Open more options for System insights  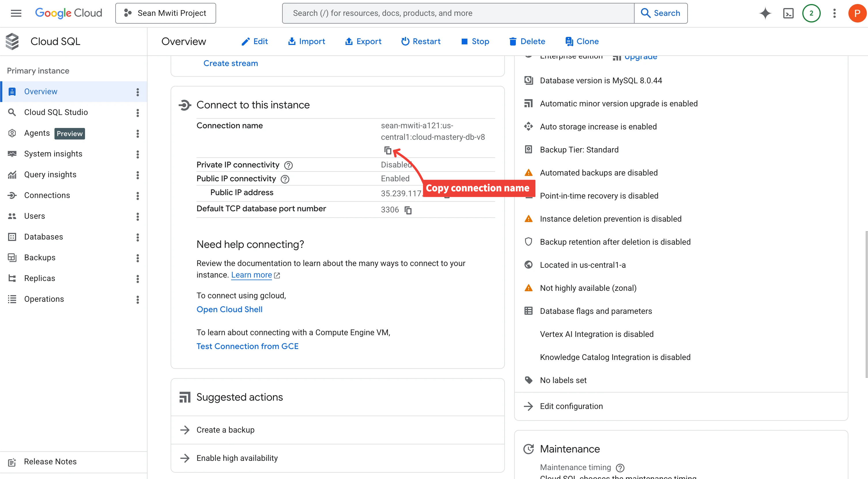click(x=137, y=154)
